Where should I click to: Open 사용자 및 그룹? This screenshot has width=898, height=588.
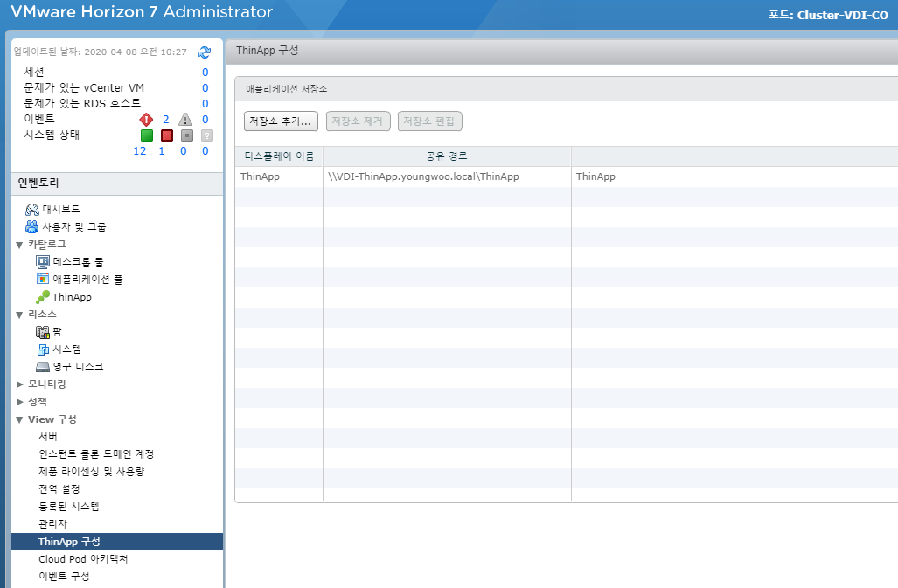[x=74, y=227]
